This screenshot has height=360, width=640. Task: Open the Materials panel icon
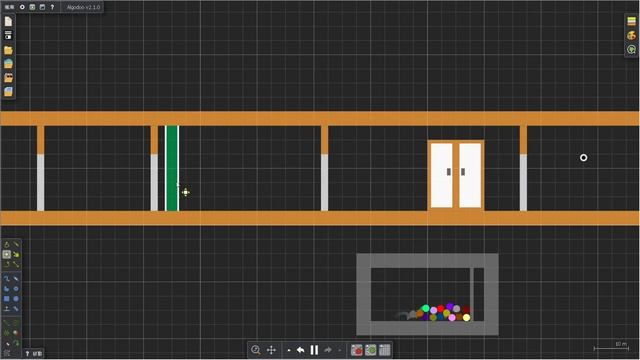coord(631,21)
